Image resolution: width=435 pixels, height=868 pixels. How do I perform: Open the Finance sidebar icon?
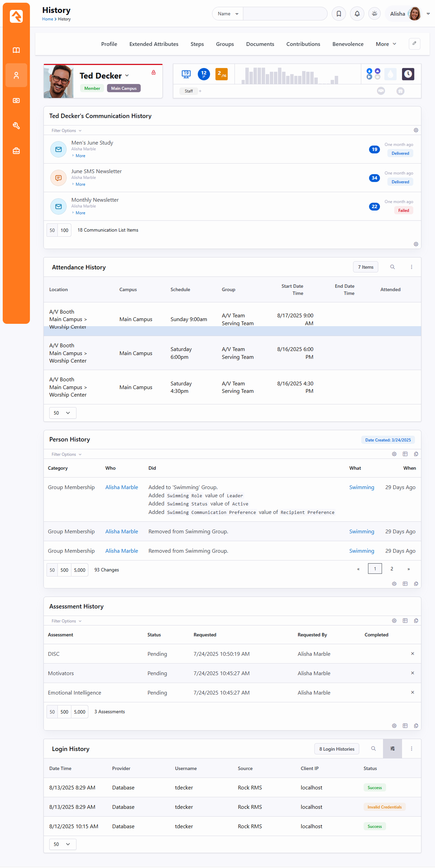[16, 101]
